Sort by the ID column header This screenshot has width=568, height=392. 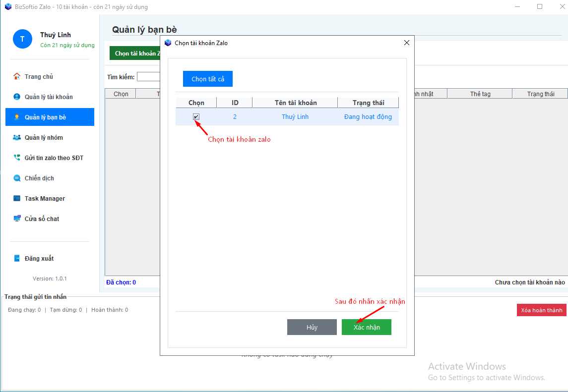coord(235,103)
